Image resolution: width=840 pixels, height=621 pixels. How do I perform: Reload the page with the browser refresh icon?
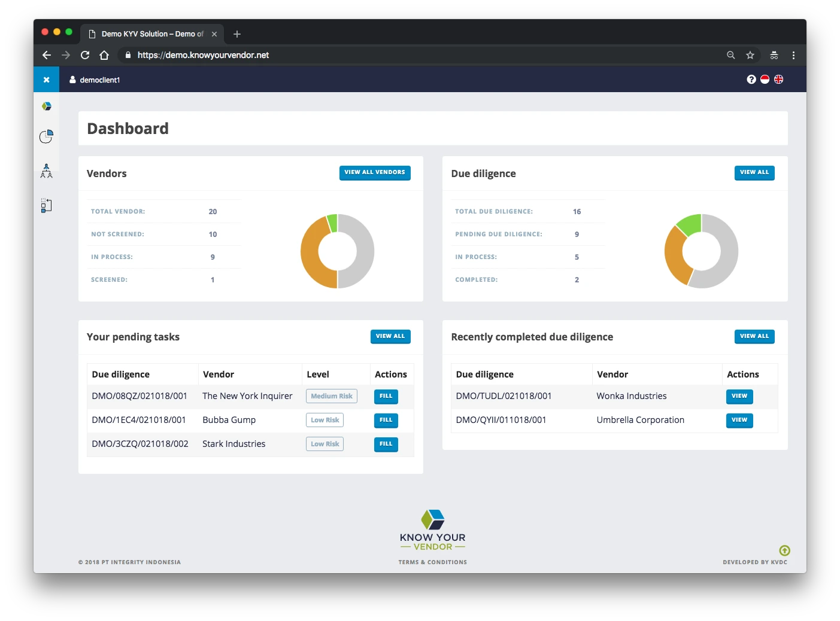[x=85, y=54]
